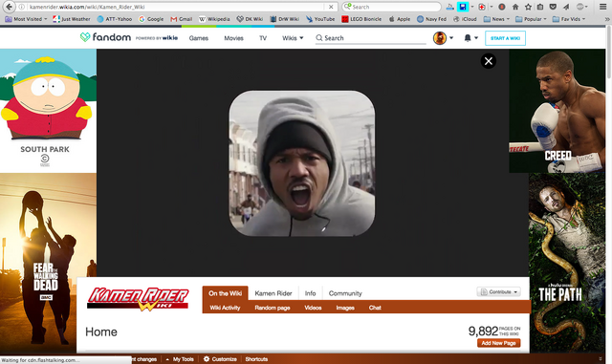Switch to the Kamen Rider tab
This screenshot has width=612, height=364.
coord(273,293)
